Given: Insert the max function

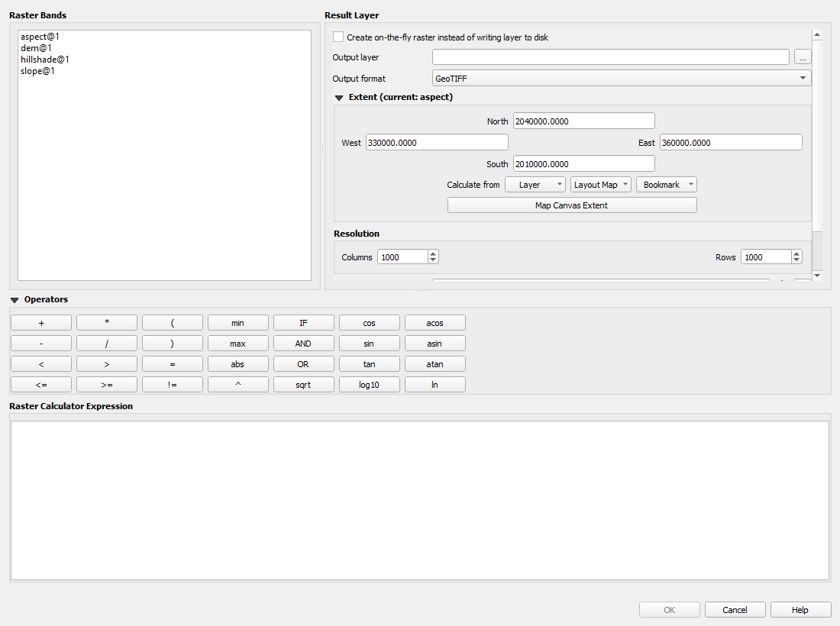Looking at the screenshot, I should (x=237, y=344).
